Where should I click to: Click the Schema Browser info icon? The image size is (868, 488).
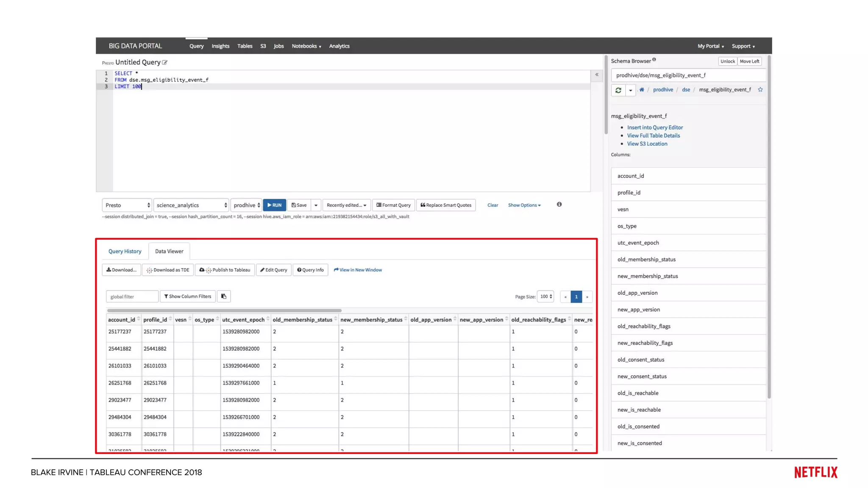[x=654, y=60]
